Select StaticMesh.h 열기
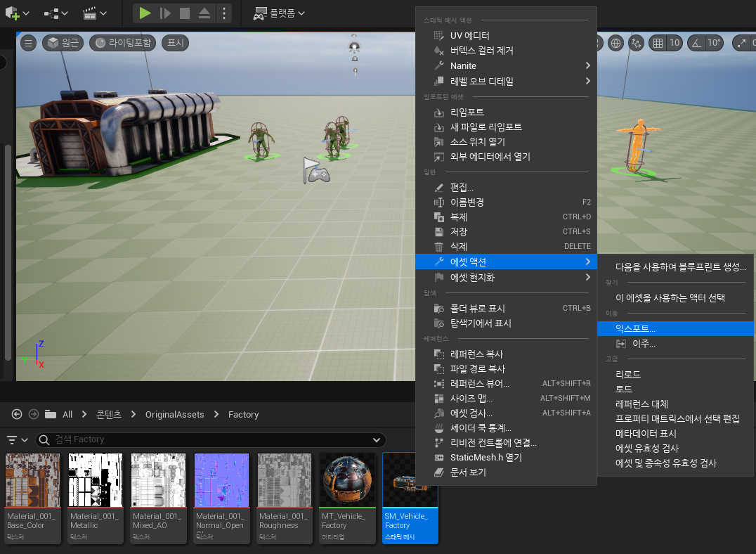This screenshot has width=756, height=554. click(x=507, y=458)
